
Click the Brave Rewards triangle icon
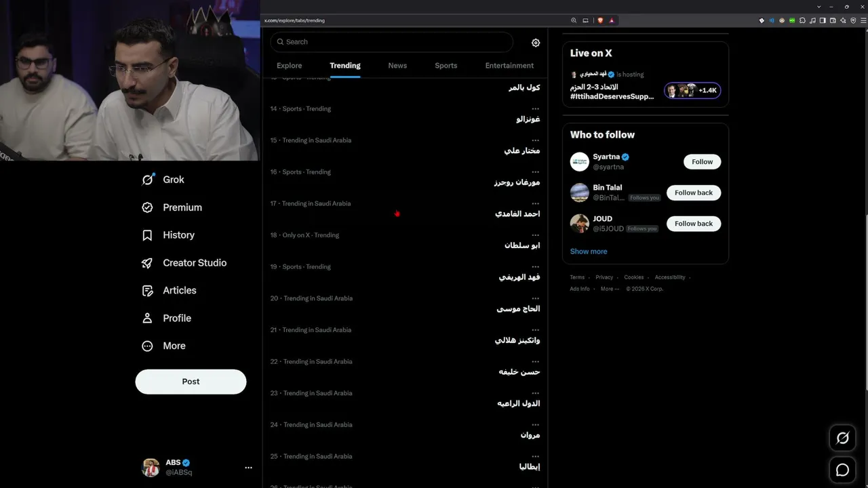point(612,20)
